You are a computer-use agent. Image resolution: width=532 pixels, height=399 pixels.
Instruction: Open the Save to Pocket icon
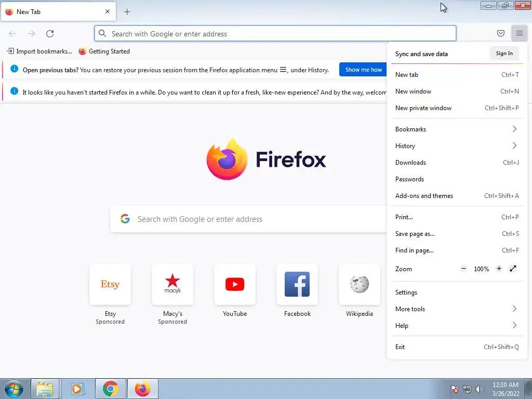[500, 33]
